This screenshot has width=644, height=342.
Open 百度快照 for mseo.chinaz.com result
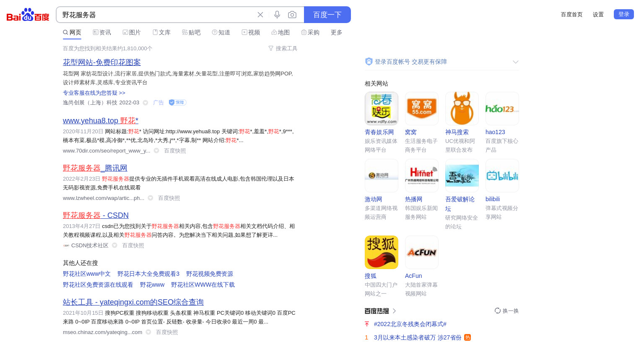[x=167, y=332]
